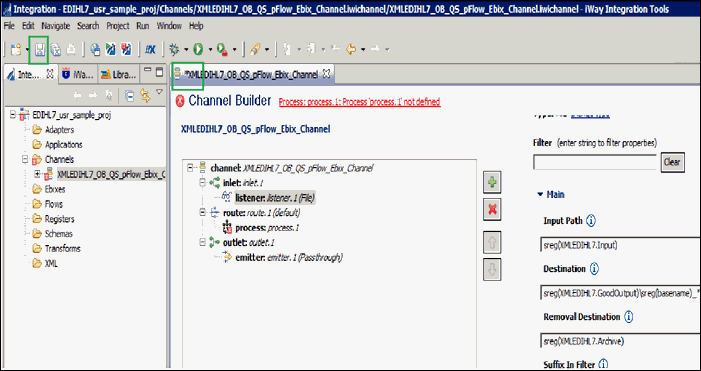The width and height of the screenshot is (701, 371).
Task: Click the Clear filter button
Action: point(672,162)
